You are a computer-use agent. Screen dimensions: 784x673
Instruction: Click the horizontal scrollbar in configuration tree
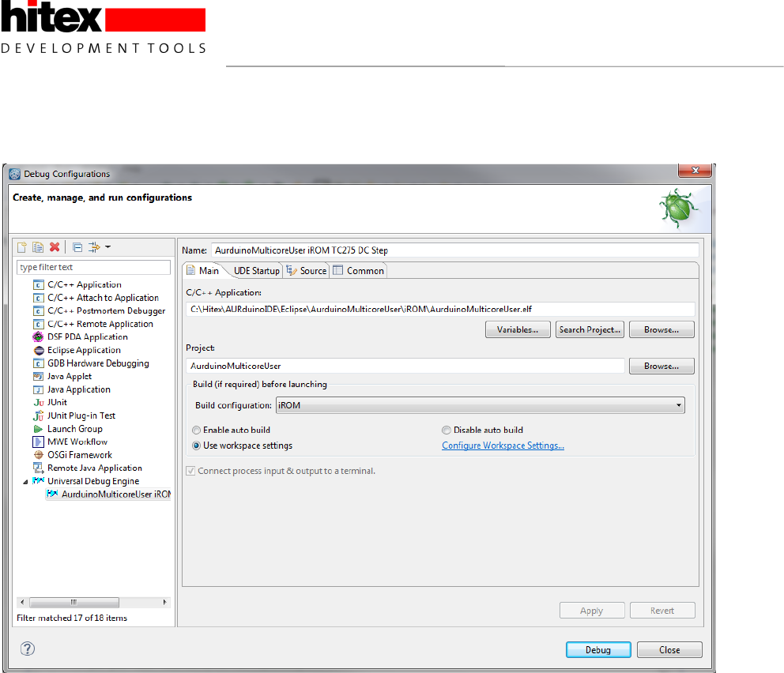[x=73, y=602]
